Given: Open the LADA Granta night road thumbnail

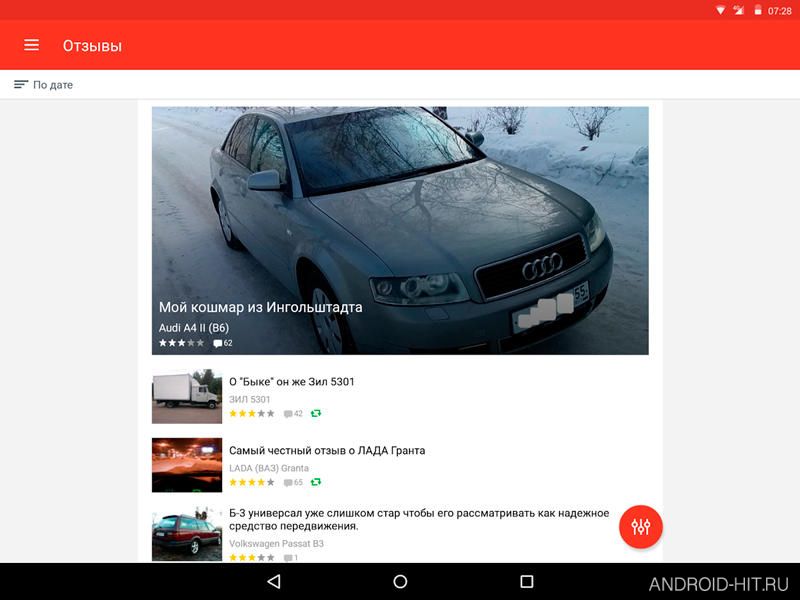Looking at the screenshot, I should [187, 465].
